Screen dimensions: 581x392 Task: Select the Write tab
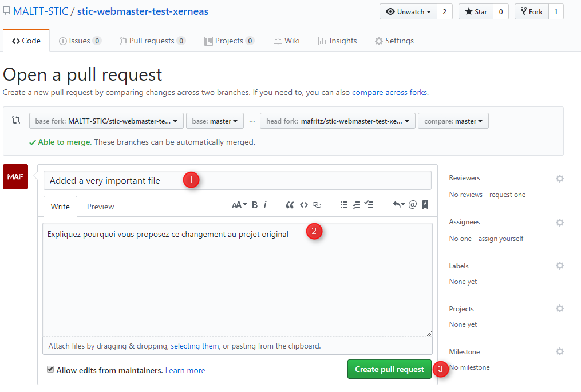pos(61,207)
